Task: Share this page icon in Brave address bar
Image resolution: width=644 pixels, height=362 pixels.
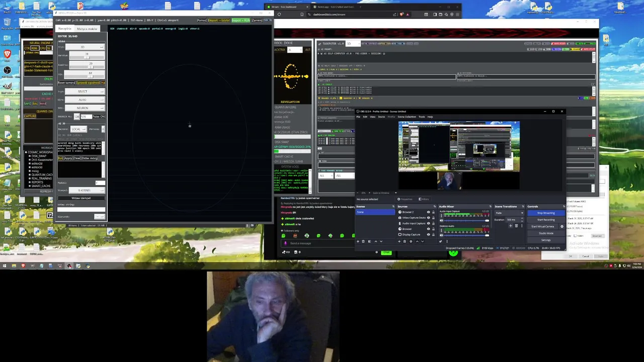Action: (x=394, y=14)
